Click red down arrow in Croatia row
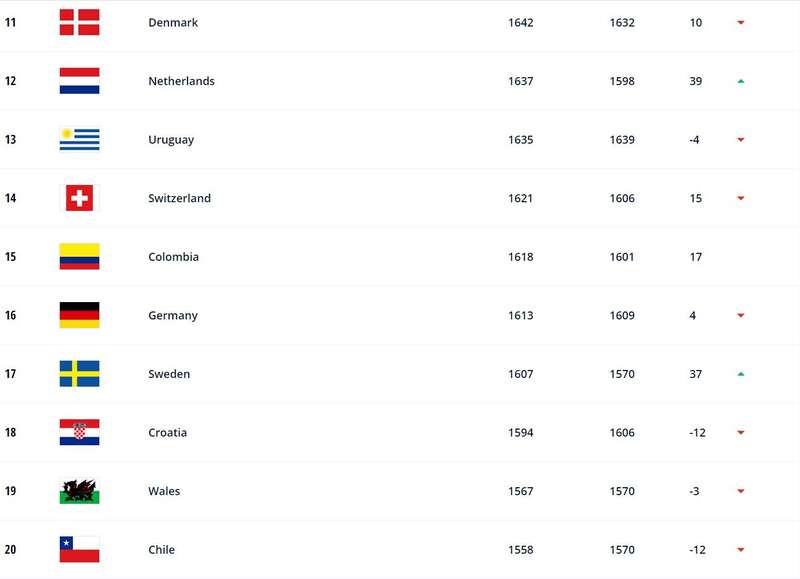Screen dimensions: 800x579 coord(741,433)
